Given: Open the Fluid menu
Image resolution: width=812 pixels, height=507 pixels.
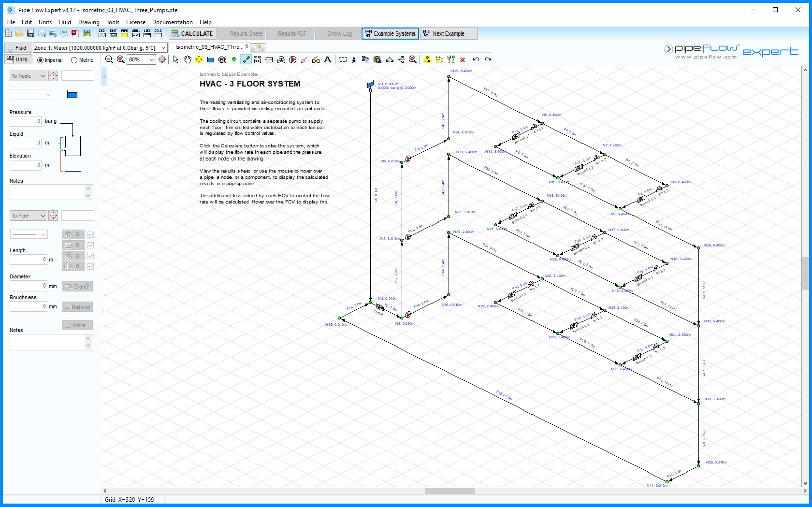Looking at the screenshot, I should [x=65, y=22].
